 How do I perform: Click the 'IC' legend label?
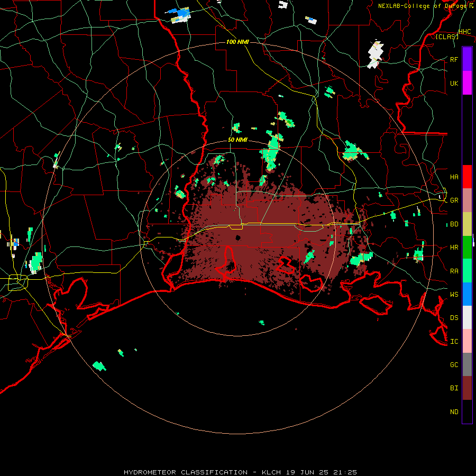pos(454,342)
